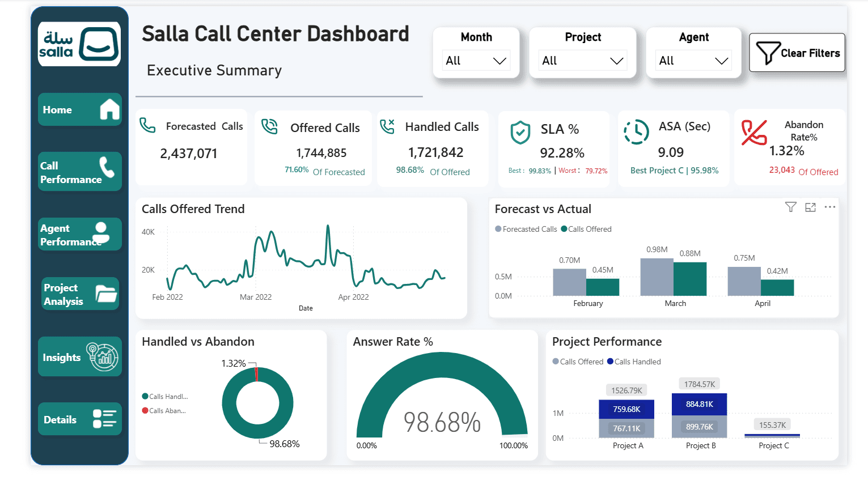868x480 pixels.
Task: Click the 1,744,885 offered calls value
Action: [x=321, y=153]
